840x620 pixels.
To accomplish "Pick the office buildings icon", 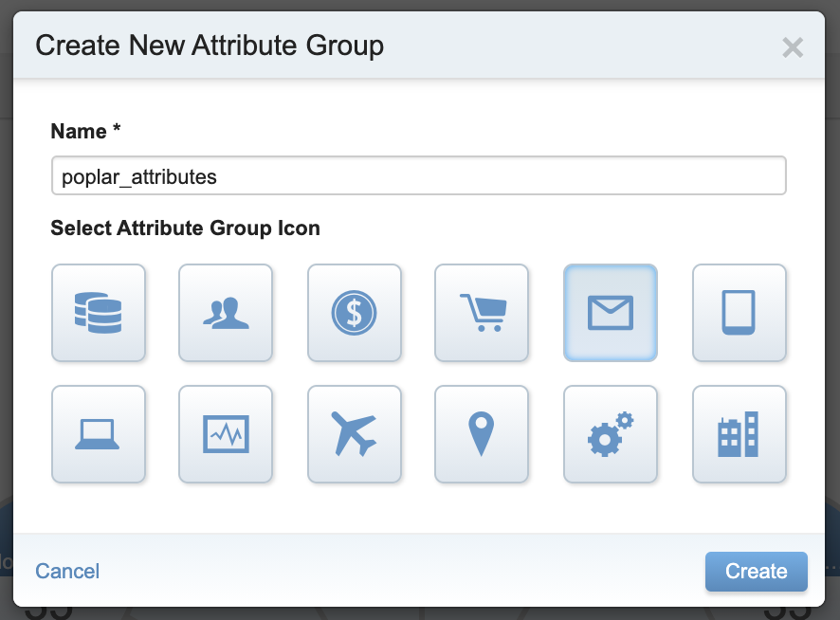I will [739, 434].
